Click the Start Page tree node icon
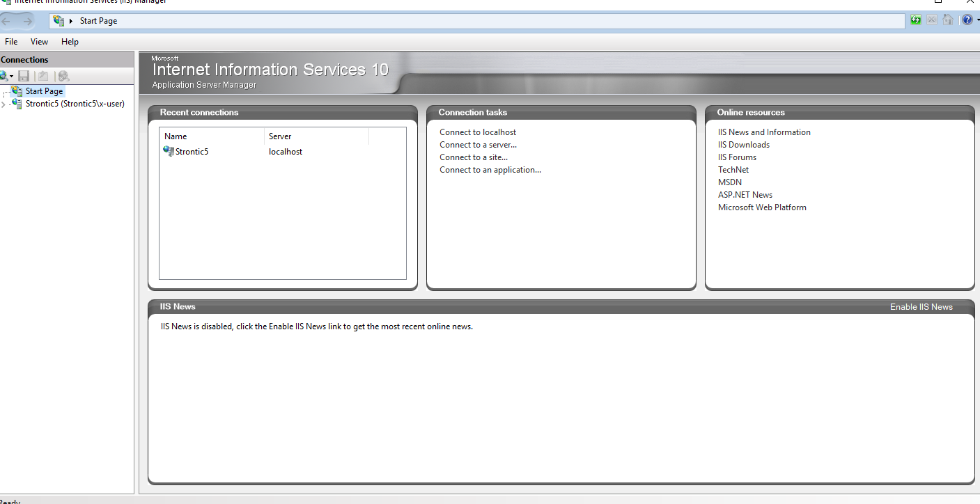Viewport: 980px width, 504px height. 17,91
